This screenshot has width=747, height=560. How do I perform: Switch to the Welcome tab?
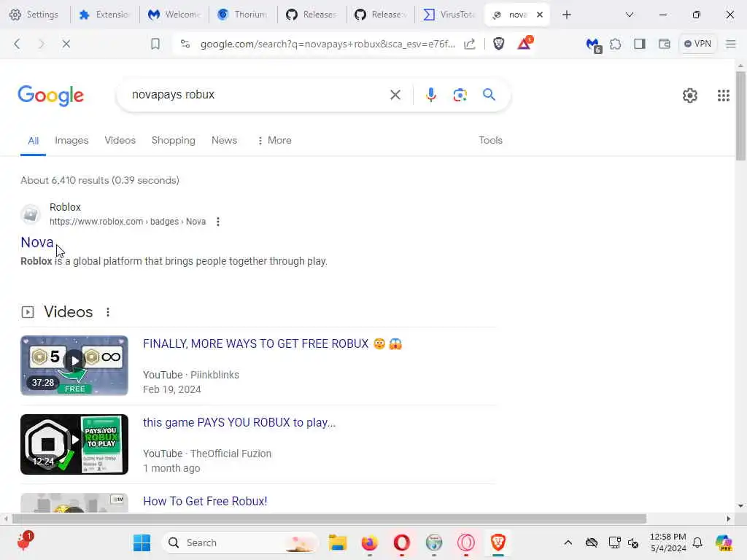[174, 15]
